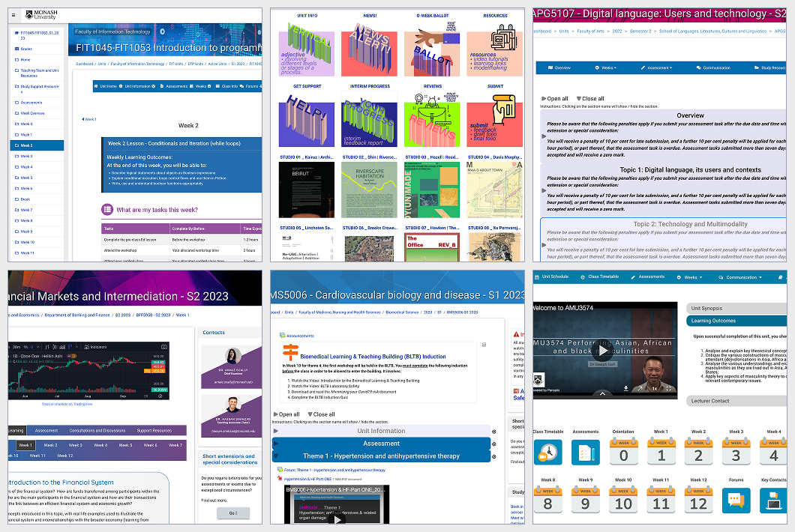Click Close all in the BMS5006 page
This screenshot has width=795, height=532.
(321, 414)
